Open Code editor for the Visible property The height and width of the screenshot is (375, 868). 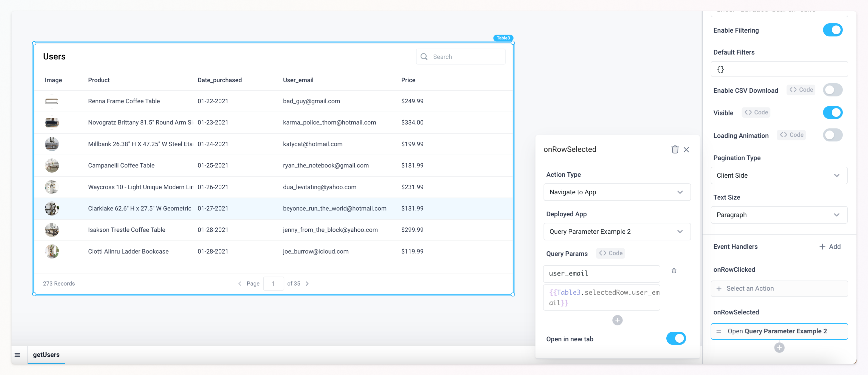(x=756, y=112)
